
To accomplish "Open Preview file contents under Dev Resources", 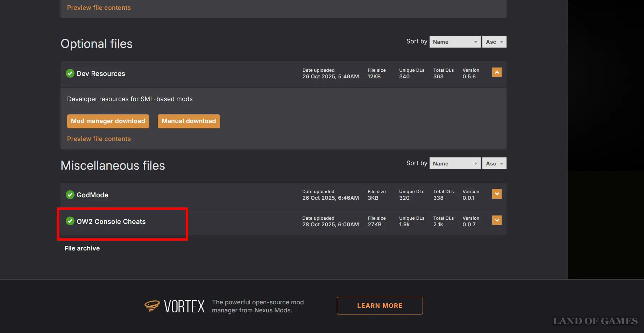I will coord(99,139).
